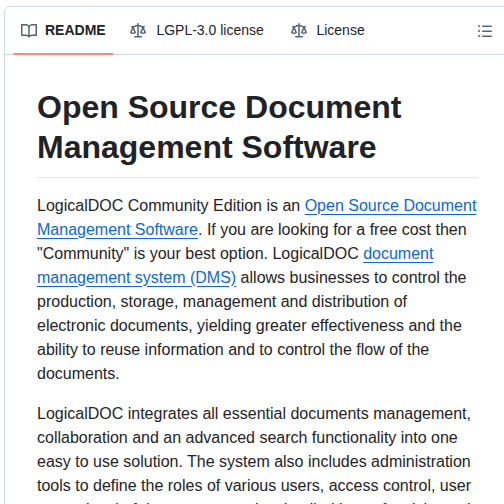Open the outline list icon
The image size is (504, 504).
click(x=485, y=31)
